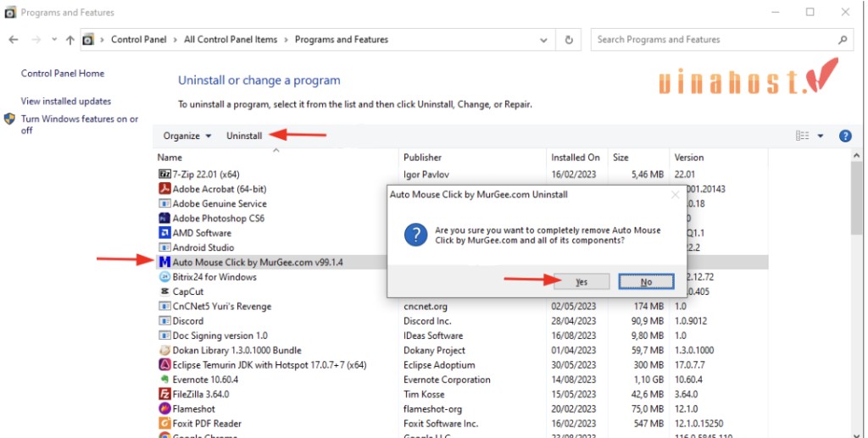868x438 pixels.
Task: Click the Doc Signing version 1.0 icon
Action: click(x=164, y=335)
